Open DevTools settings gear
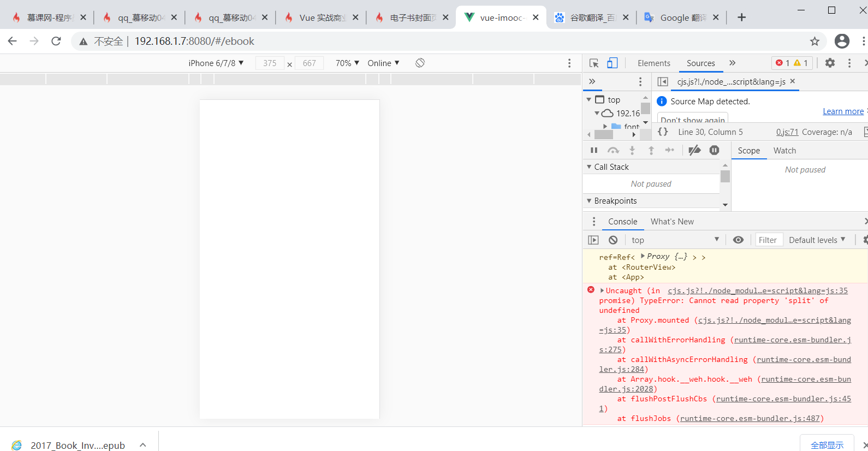The image size is (868, 451). (x=830, y=63)
